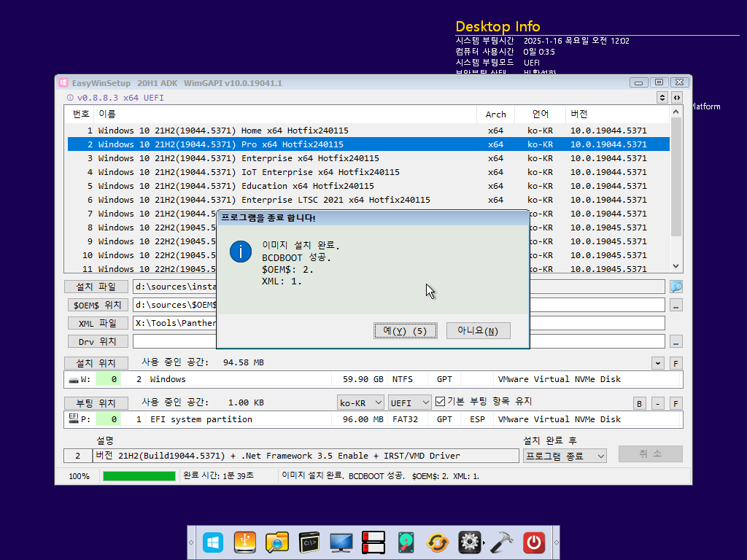Select the EFI system partition row
The height and width of the screenshot is (560, 747).
click(x=373, y=419)
